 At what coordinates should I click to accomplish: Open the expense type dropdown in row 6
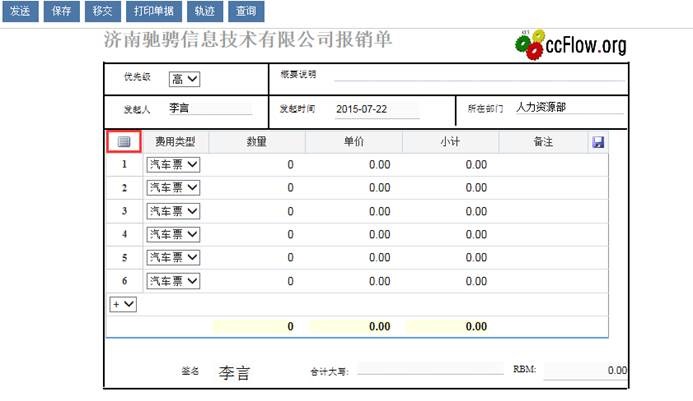point(174,281)
